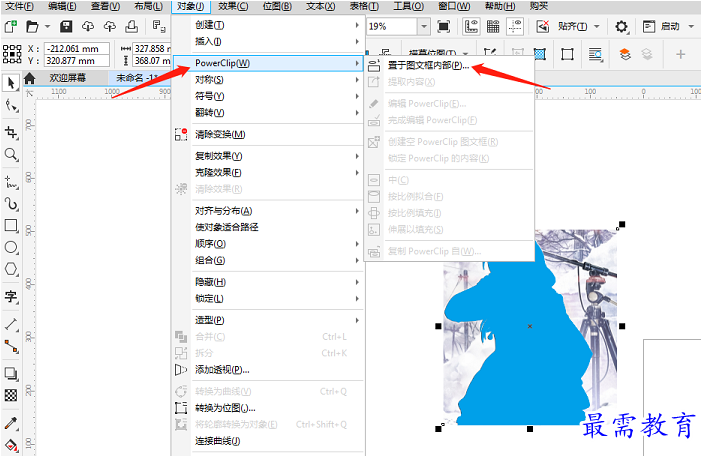The image size is (704, 457).
Task: Choose 添加透视 menu entry
Action: tap(268, 370)
